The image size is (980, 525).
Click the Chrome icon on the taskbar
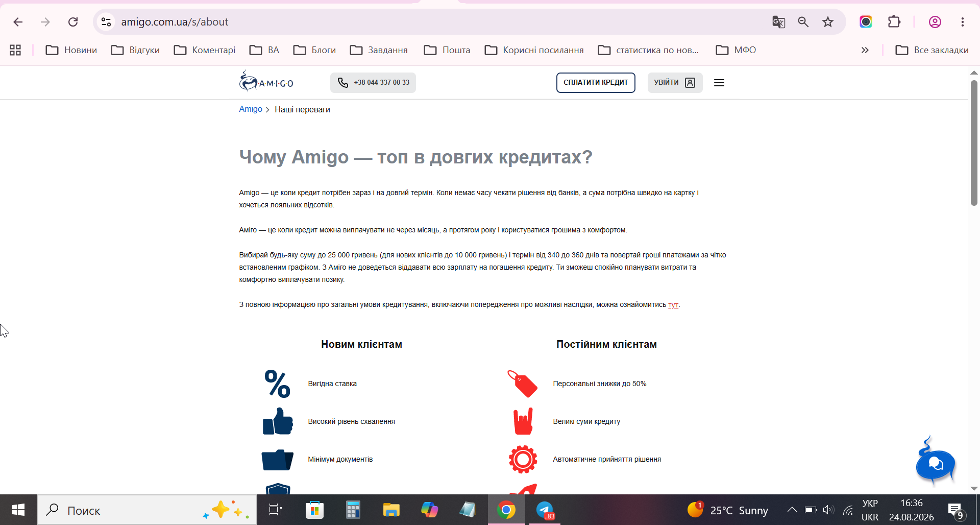[x=506, y=510]
